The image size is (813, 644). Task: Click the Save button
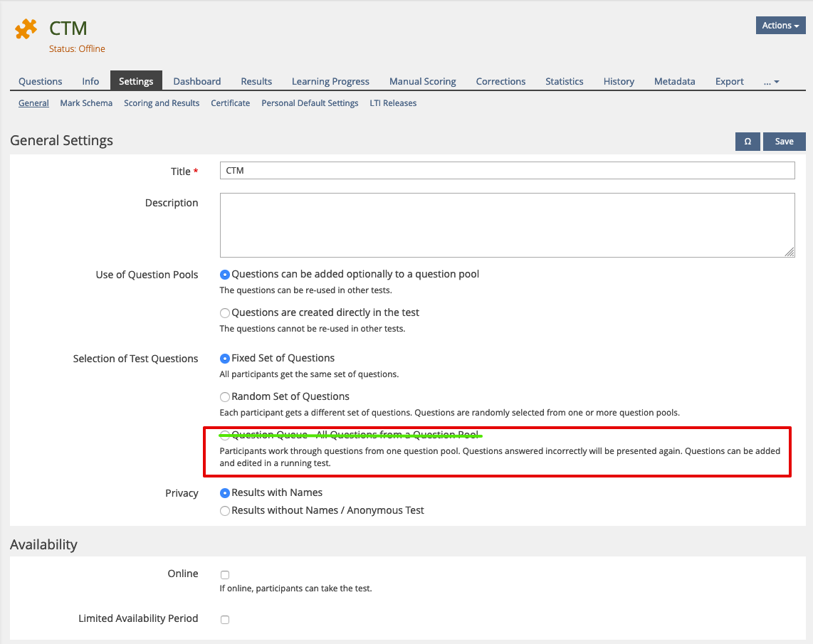coord(784,142)
